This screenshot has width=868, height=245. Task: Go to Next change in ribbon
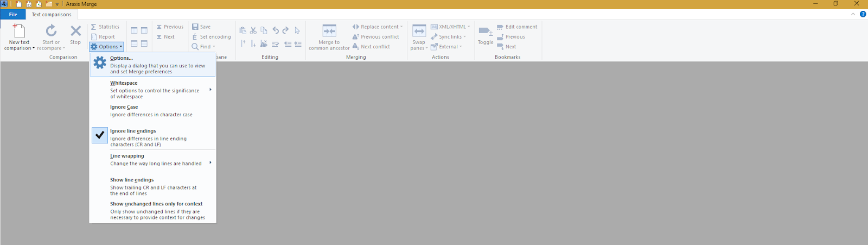(165, 37)
